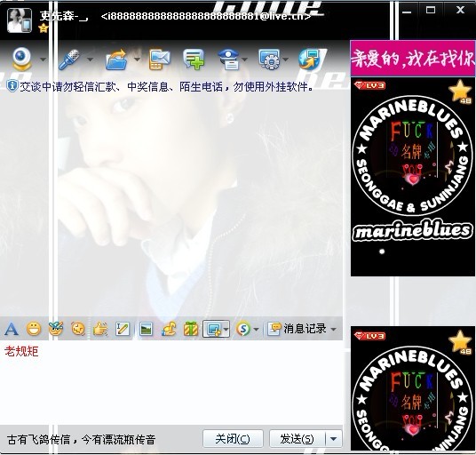
Task: Expand remote assistance options arrow
Action: [286, 60]
